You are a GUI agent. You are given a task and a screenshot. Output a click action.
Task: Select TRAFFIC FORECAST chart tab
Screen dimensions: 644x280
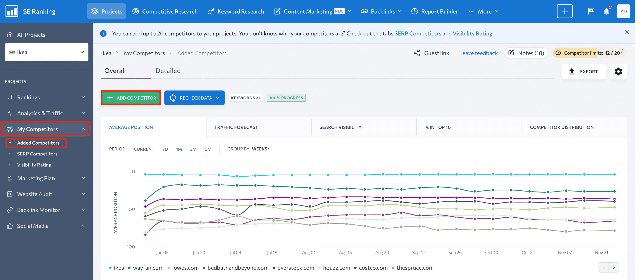click(259, 127)
